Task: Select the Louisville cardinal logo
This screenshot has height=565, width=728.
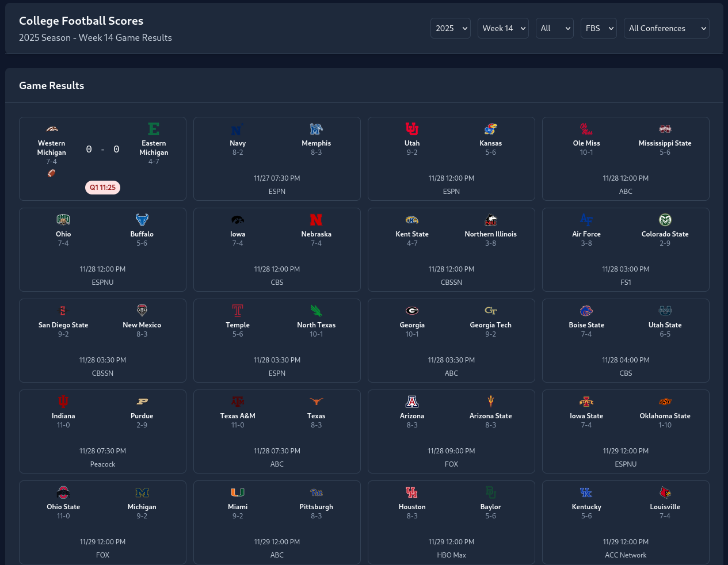Action: [665, 493]
